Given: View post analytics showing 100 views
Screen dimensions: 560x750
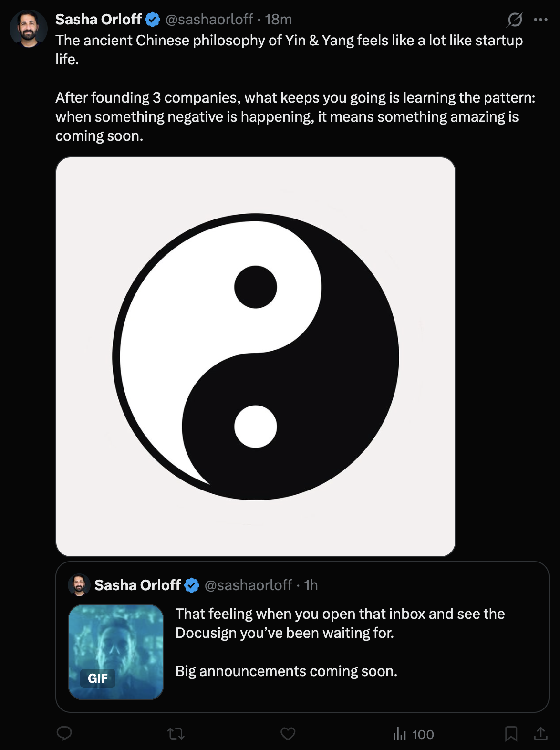Looking at the screenshot, I should 413,734.
